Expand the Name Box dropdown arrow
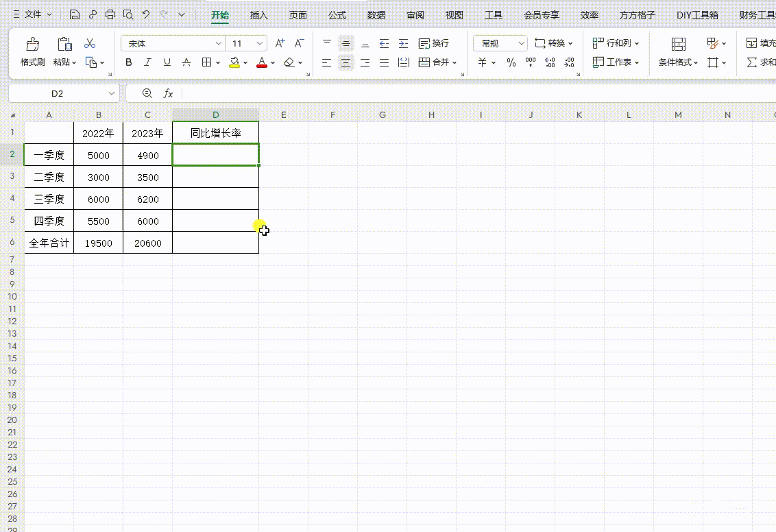 (x=112, y=93)
